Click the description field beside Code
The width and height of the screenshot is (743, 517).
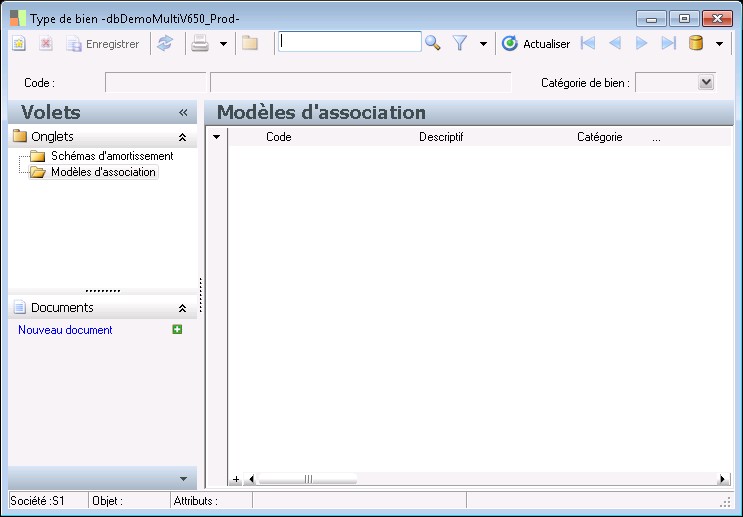click(361, 82)
